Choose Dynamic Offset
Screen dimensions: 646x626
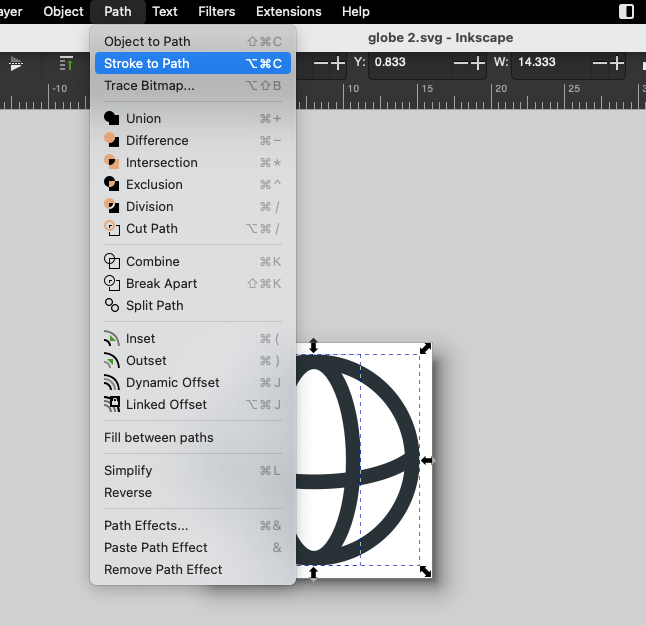click(193, 382)
